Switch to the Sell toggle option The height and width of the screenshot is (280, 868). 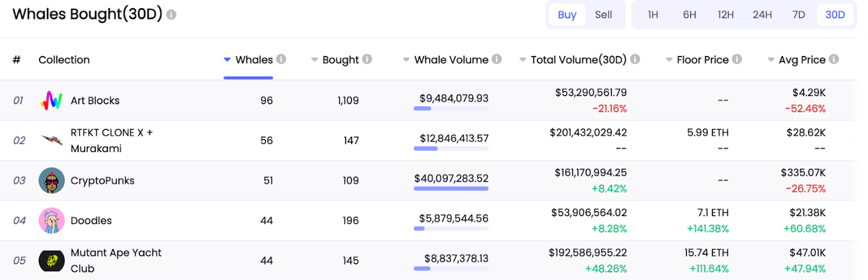(x=604, y=15)
